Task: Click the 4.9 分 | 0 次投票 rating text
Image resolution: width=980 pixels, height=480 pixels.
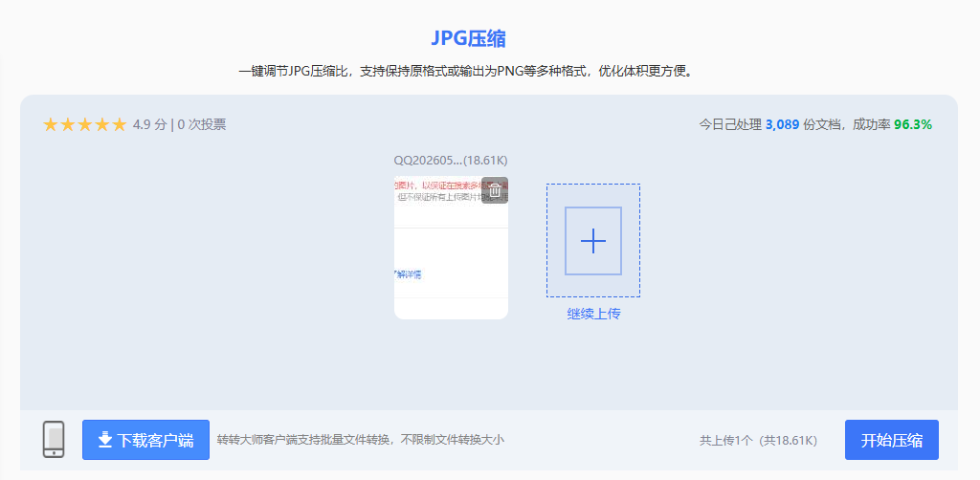Action: (179, 125)
